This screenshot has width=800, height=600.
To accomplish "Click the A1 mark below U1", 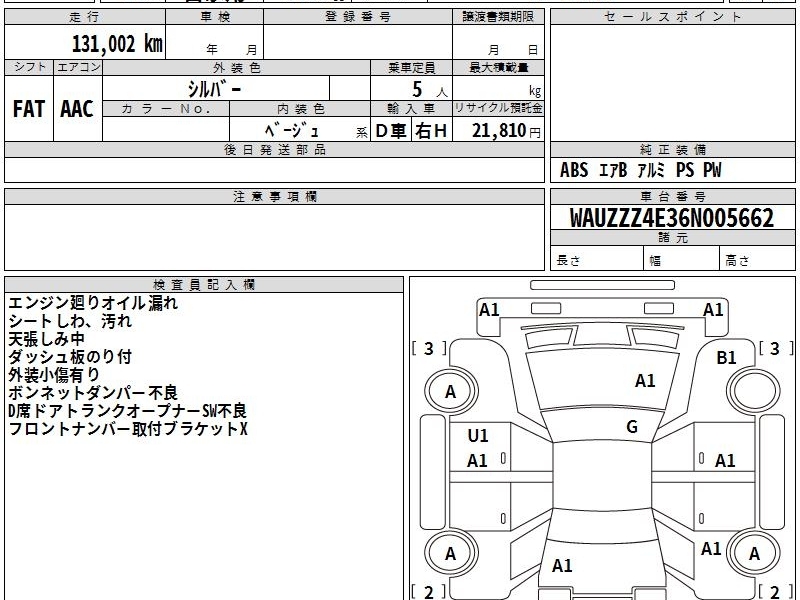I will point(477,461).
